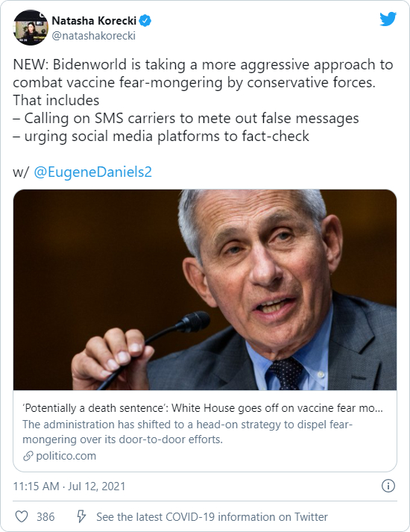Click the Twitter bird logo

click(388, 19)
